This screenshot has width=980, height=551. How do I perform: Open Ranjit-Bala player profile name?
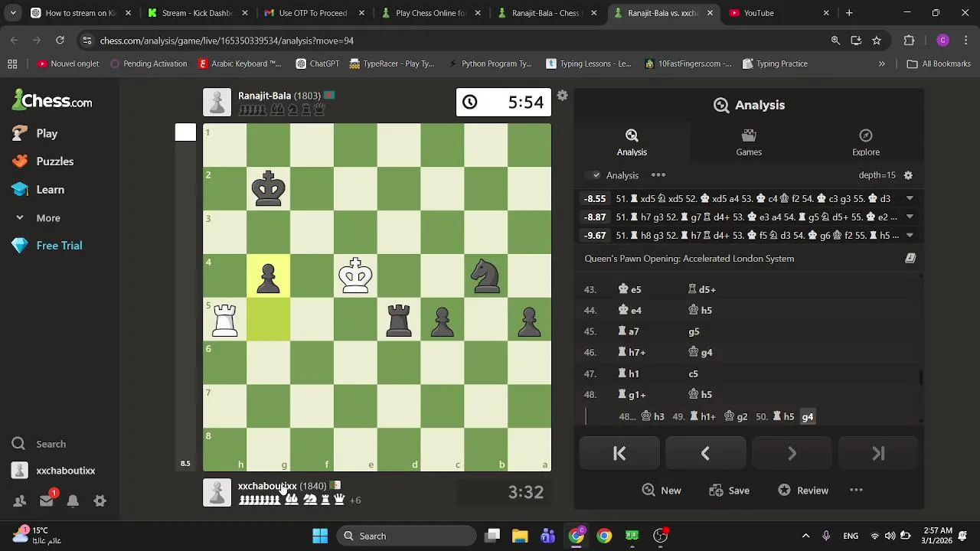(x=264, y=96)
